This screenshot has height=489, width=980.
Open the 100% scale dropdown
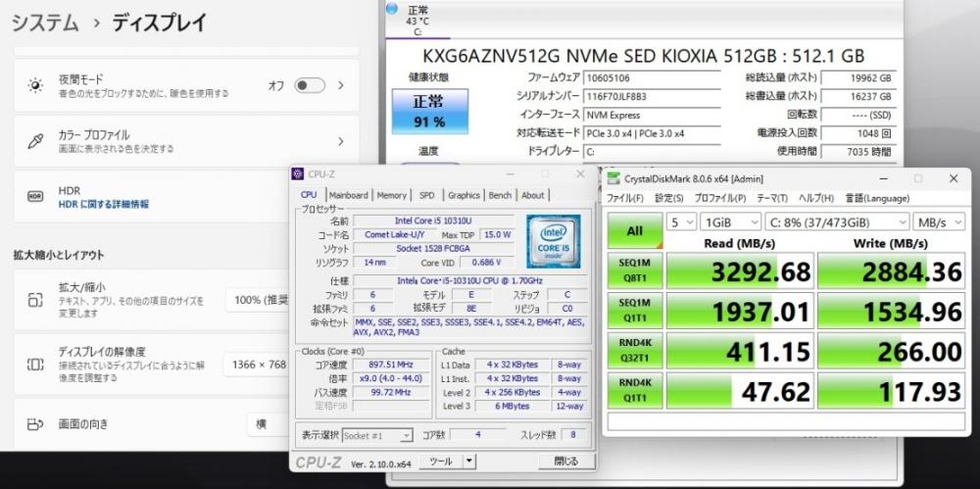point(258,300)
